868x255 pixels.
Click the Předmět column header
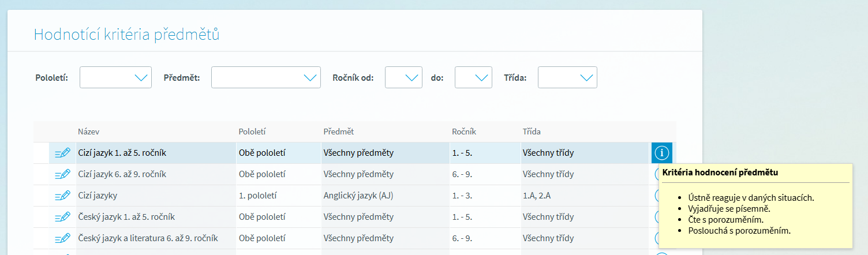(338, 132)
